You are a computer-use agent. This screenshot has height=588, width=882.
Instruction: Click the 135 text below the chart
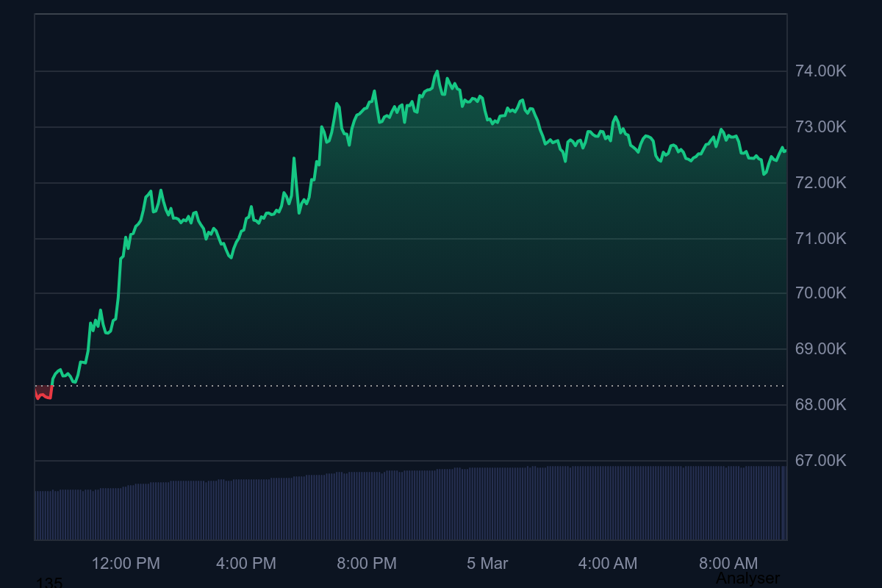[x=49, y=583]
